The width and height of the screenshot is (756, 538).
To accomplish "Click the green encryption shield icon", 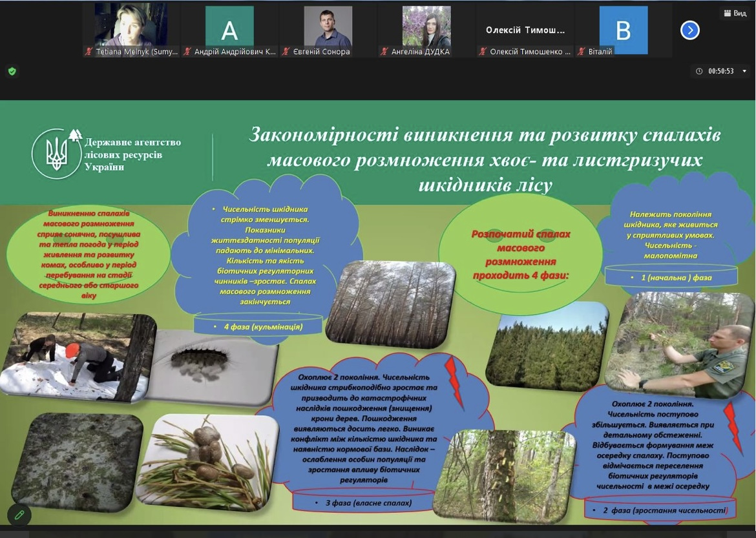I will (12, 71).
